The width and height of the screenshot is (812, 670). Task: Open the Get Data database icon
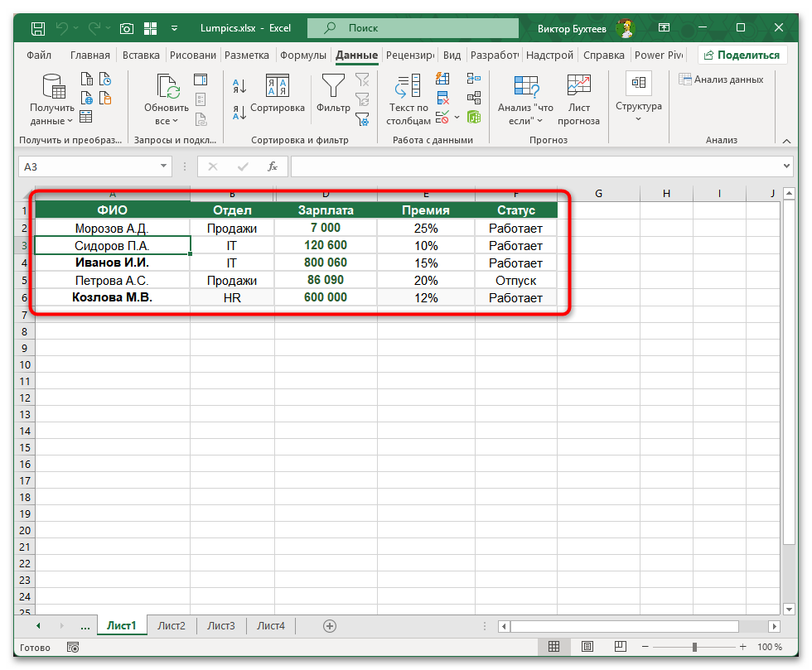click(x=54, y=86)
